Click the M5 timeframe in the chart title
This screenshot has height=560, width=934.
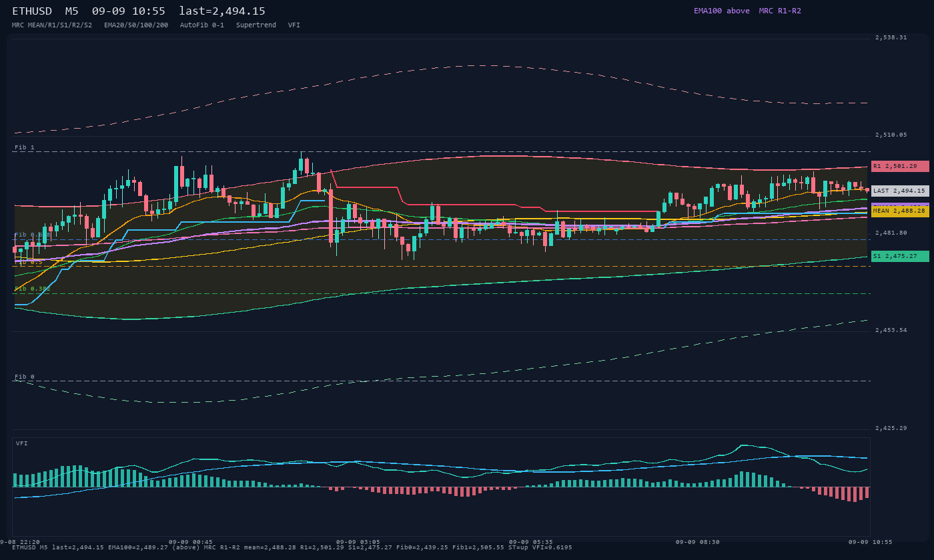pyautogui.click(x=72, y=11)
